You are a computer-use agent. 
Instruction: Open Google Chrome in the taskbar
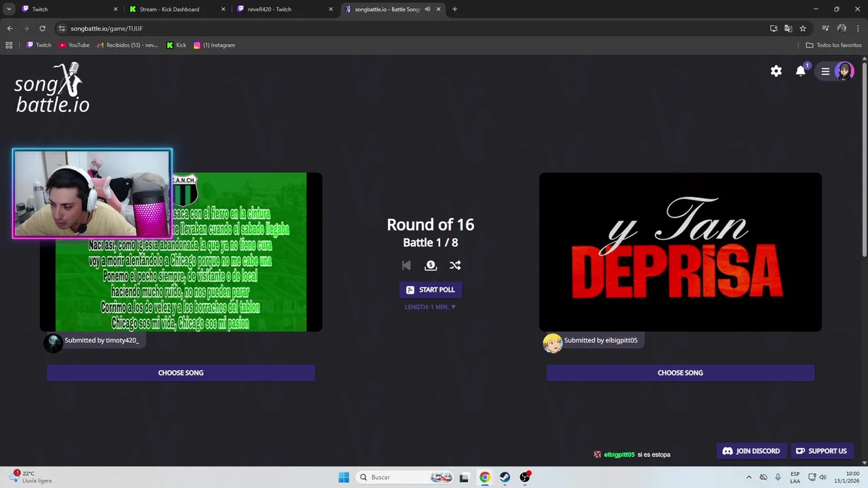click(x=485, y=477)
